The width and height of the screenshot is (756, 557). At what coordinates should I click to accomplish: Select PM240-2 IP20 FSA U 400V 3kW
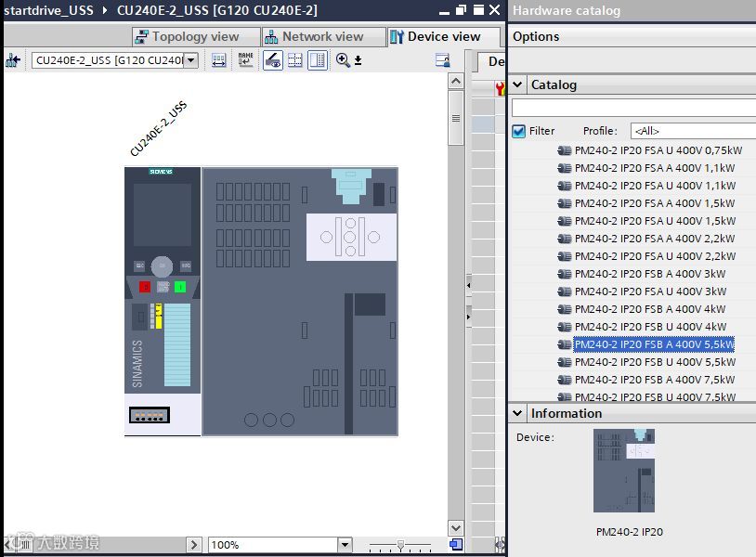(x=650, y=291)
